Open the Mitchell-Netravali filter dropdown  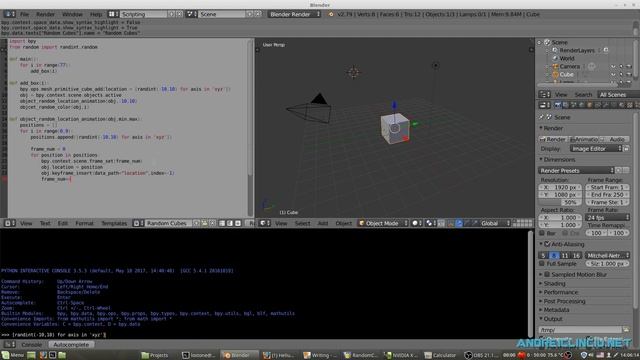coord(607,256)
